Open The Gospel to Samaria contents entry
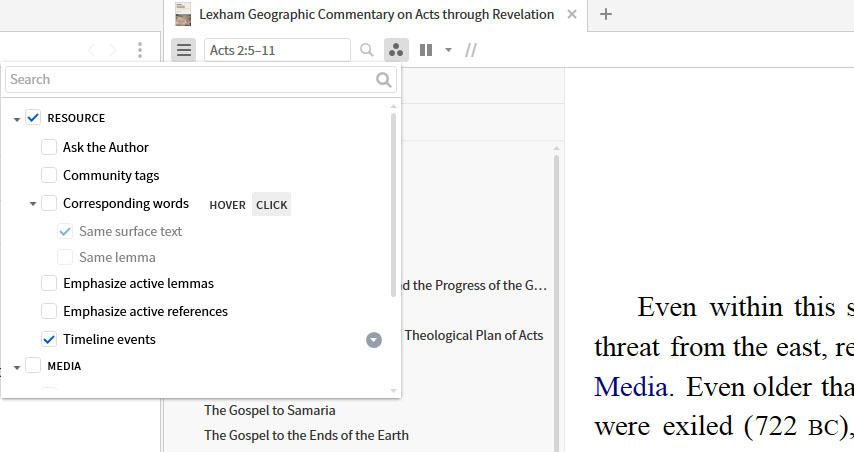The width and height of the screenshot is (854, 452). pos(270,410)
